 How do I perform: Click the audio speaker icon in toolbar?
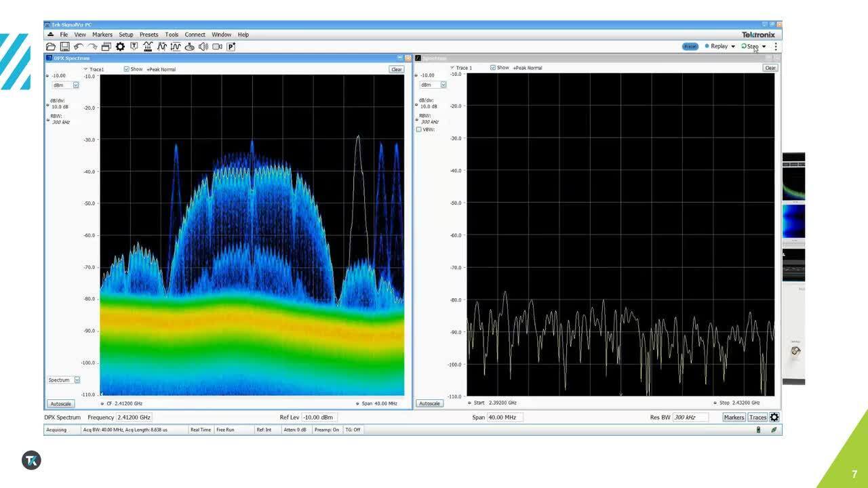(203, 47)
